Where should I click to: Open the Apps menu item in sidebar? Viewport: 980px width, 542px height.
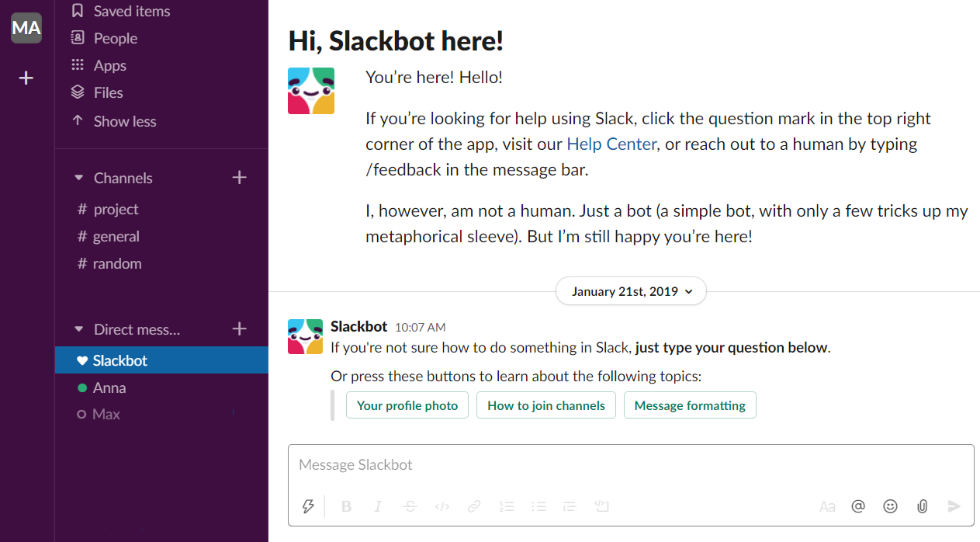coord(109,65)
